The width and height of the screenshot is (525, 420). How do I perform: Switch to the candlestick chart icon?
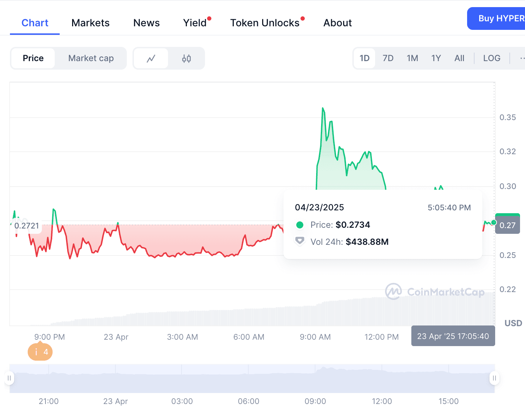pyautogui.click(x=187, y=58)
